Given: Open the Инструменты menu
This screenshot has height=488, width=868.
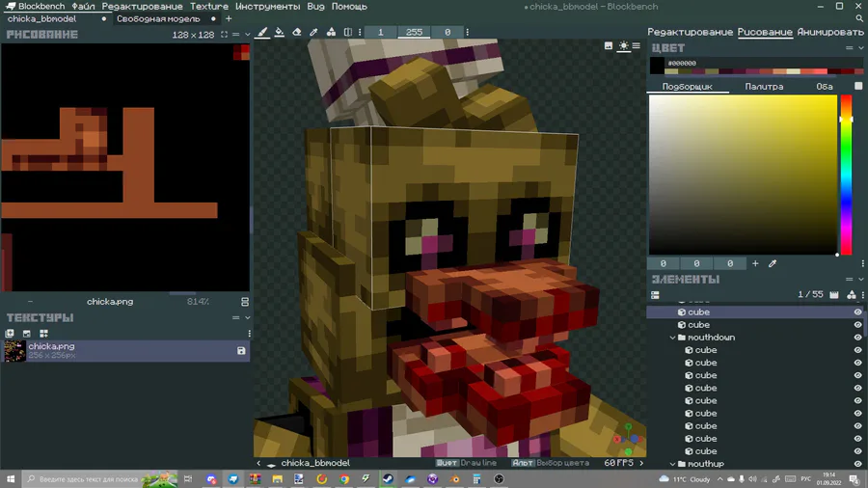Looking at the screenshot, I should tap(267, 7).
